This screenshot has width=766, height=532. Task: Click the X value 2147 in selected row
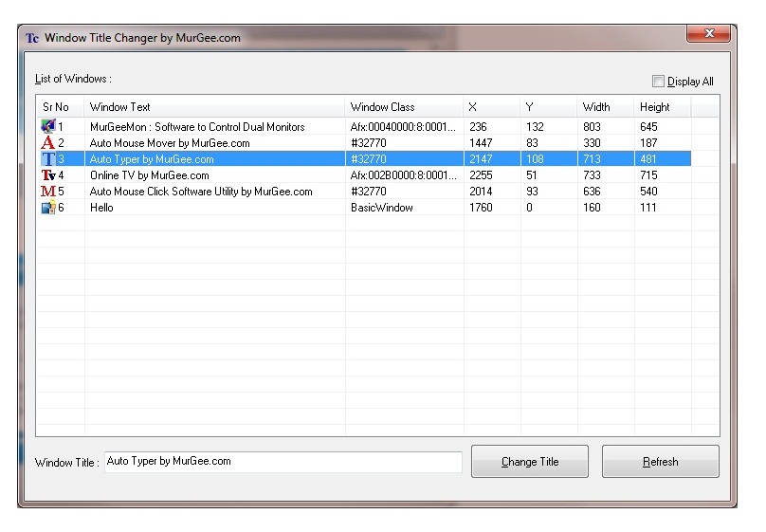481,159
